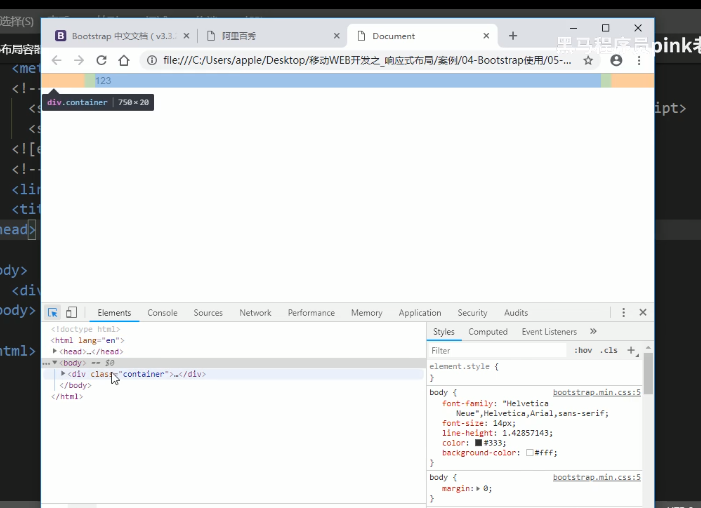Open the Chrome three-dot menu
Screen dimensions: 701x508
click(639, 60)
